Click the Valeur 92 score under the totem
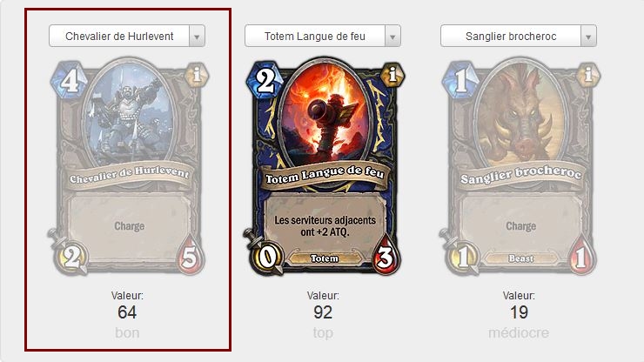Screen dimensions: 644x362 323,312
